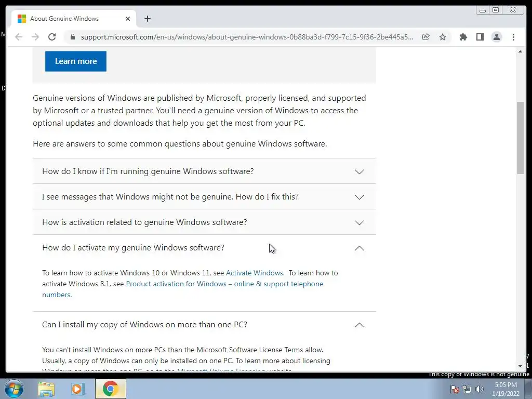Image resolution: width=532 pixels, height=399 pixels.
Task: Collapse 'How do I activate my genuine Windows' chevron
Action: coord(360,248)
